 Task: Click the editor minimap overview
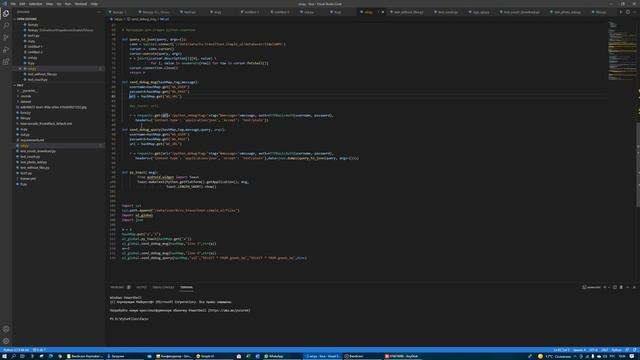[x=622, y=51]
